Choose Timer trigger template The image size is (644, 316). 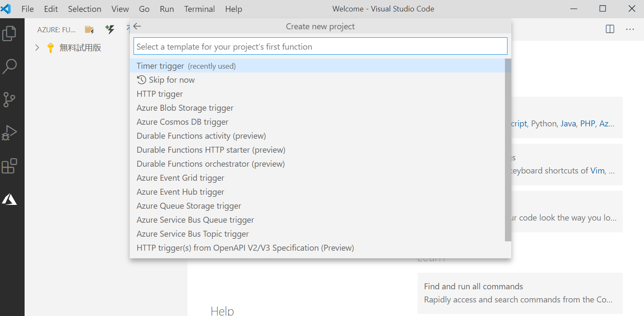pyautogui.click(x=317, y=66)
